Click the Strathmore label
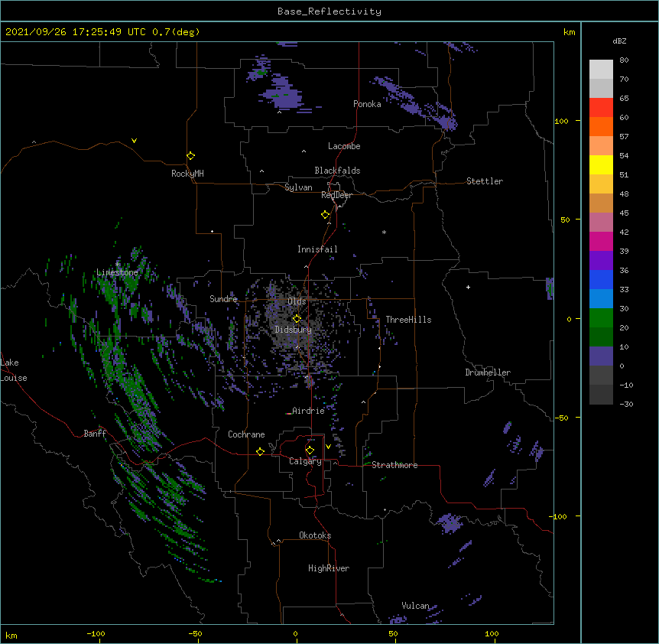The image size is (659, 644). click(394, 465)
